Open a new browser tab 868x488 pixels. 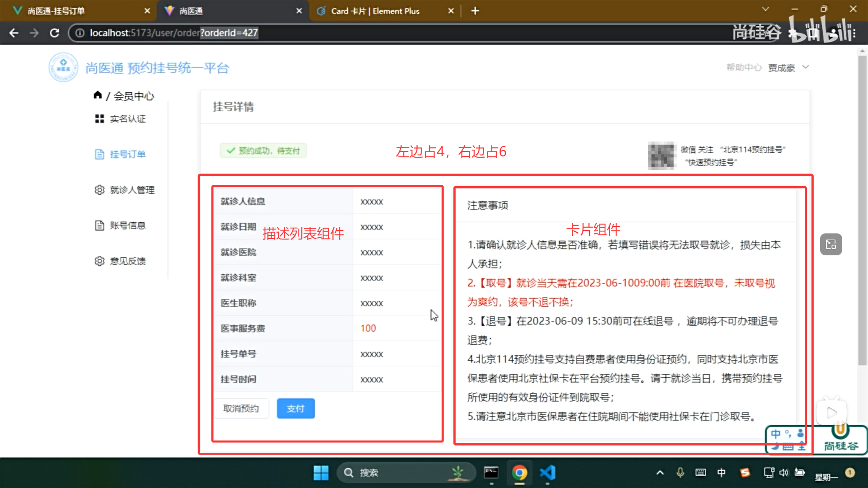tap(475, 11)
